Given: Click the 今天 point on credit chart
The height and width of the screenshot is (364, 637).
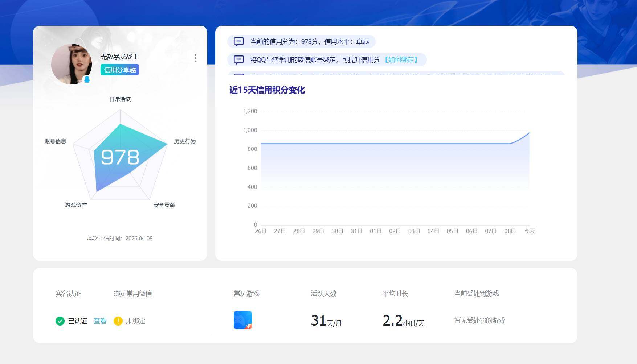Looking at the screenshot, I should pos(529,133).
